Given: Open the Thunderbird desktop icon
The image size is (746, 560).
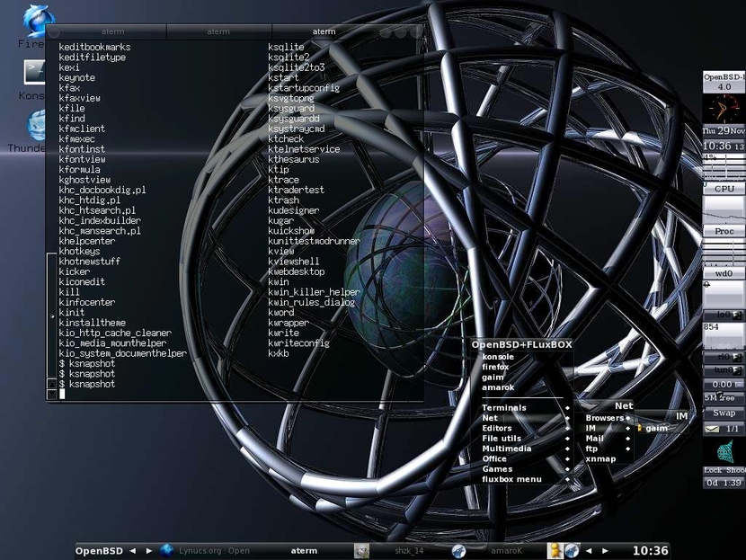Looking at the screenshot, I should click(x=36, y=125).
